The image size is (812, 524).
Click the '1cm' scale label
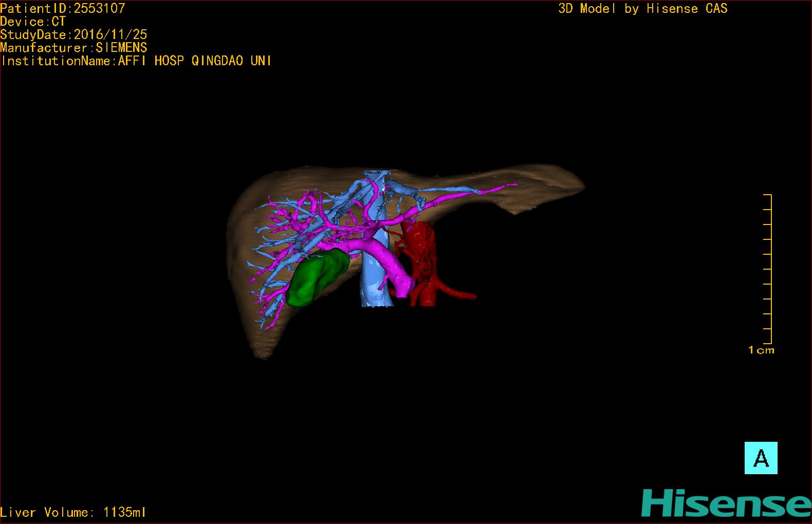click(x=761, y=350)
